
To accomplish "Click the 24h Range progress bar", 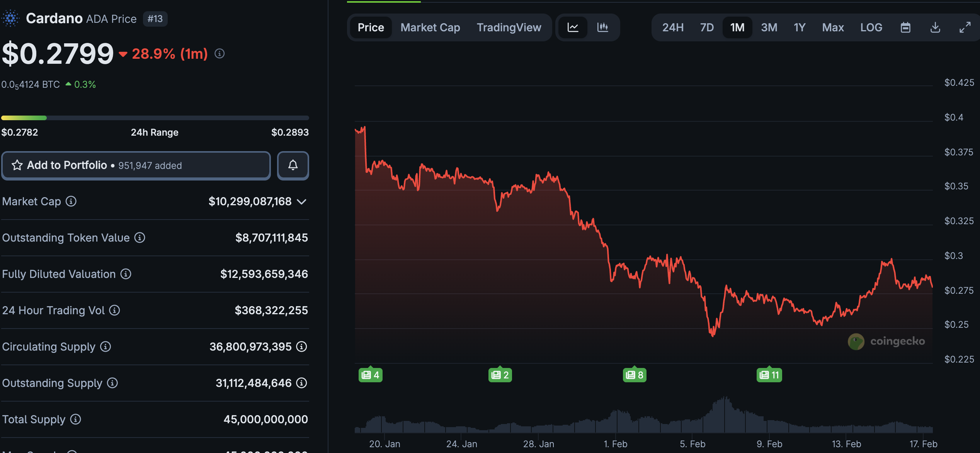I will point(155,118).
